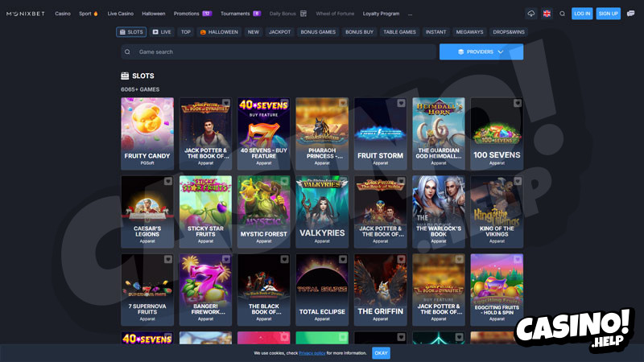The height and width of the screenshot is (362, 644).
Task: Select the NEW category tab
Action: click(x=254, y=32)
